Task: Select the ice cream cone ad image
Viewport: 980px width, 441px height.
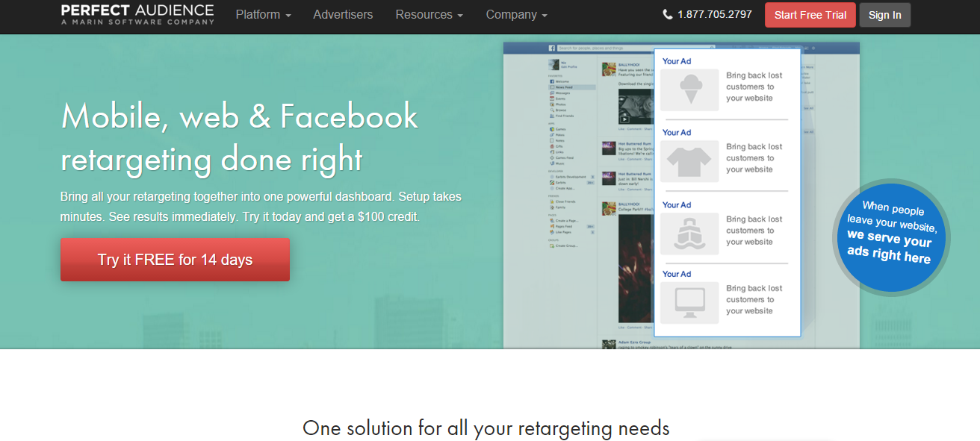Action: [x=689, y=90]
